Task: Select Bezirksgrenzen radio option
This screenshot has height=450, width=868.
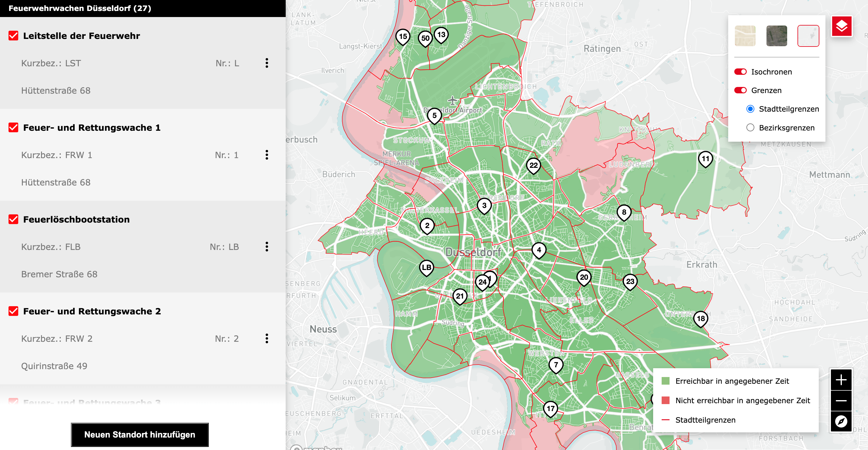Action: pos(750,128)
